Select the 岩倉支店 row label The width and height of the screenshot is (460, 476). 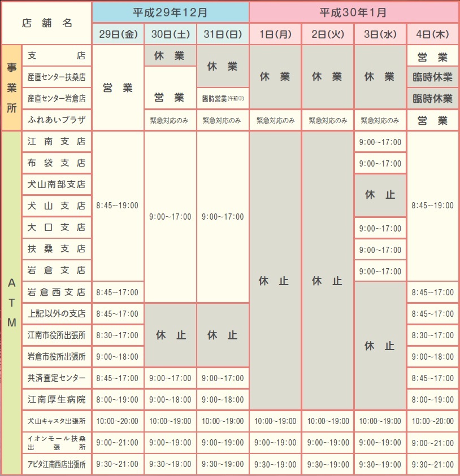click(57, 270)
